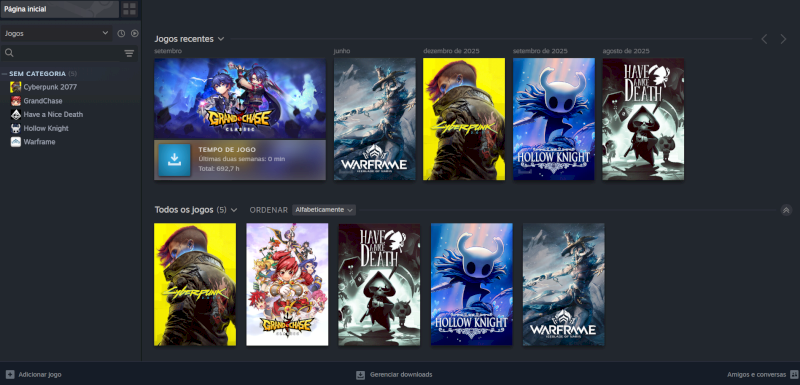
Task: Open the Alfabeticamente sort dropdown
Action: [324, 210]
